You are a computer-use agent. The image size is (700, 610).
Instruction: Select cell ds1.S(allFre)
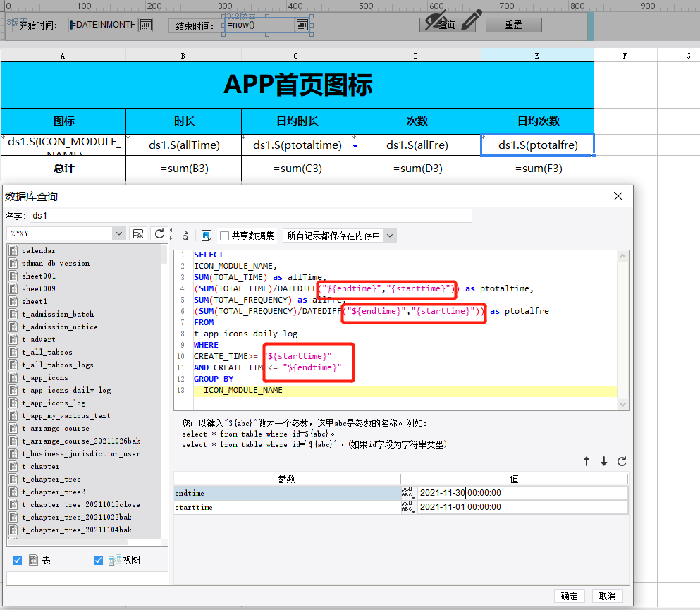tap(417, 145)
